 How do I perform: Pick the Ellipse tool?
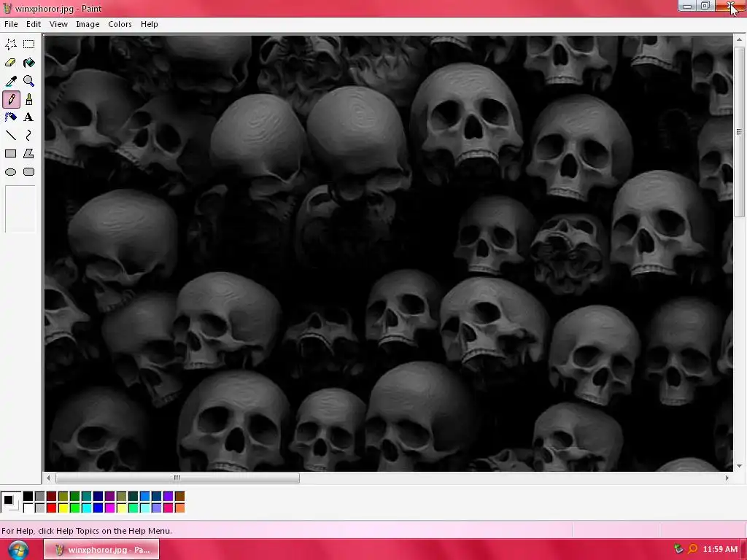(10, 172)
